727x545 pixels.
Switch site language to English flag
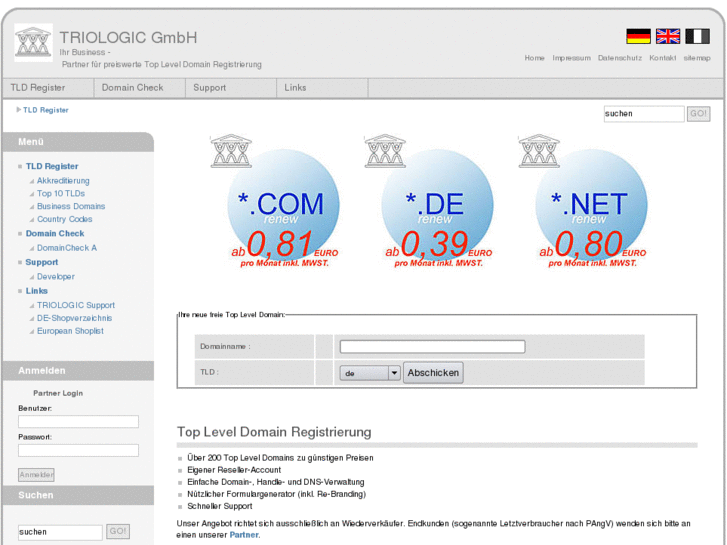[668, 36]
